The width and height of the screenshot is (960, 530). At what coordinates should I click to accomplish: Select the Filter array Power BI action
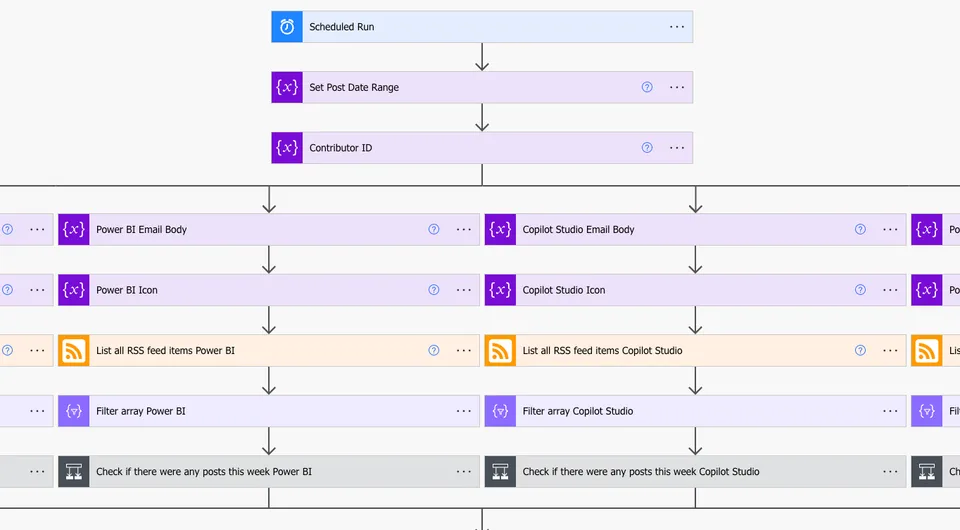(x=269, y=411)
